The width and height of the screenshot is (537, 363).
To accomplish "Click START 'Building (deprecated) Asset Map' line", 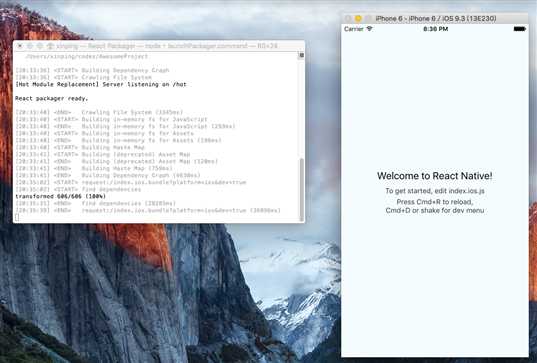I will pos(103,154).
